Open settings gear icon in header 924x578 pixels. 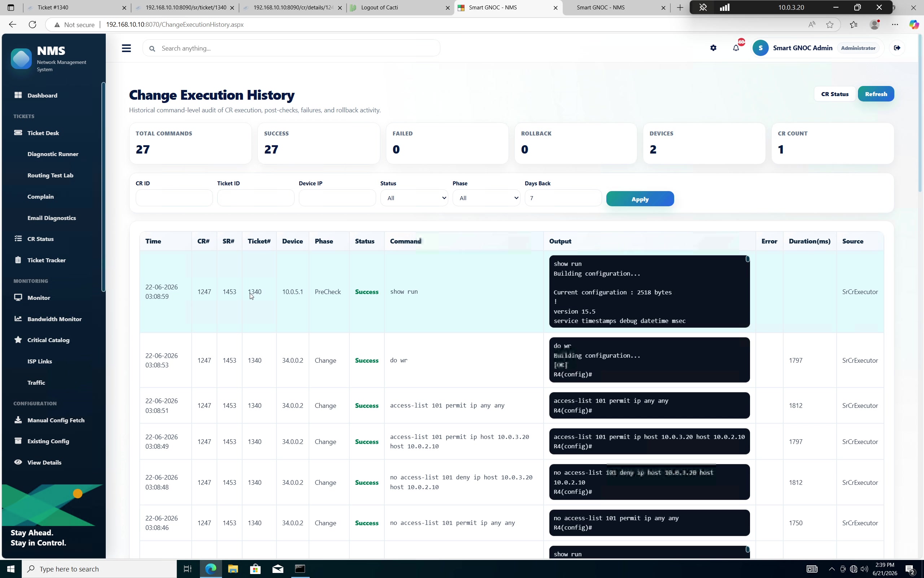713,48
